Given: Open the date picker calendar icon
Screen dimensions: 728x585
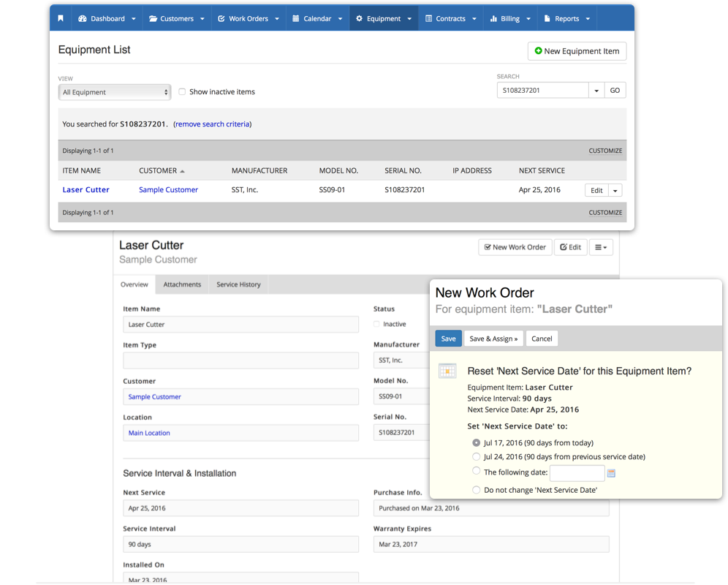Looking at the screenshot, I should point(612,473).
